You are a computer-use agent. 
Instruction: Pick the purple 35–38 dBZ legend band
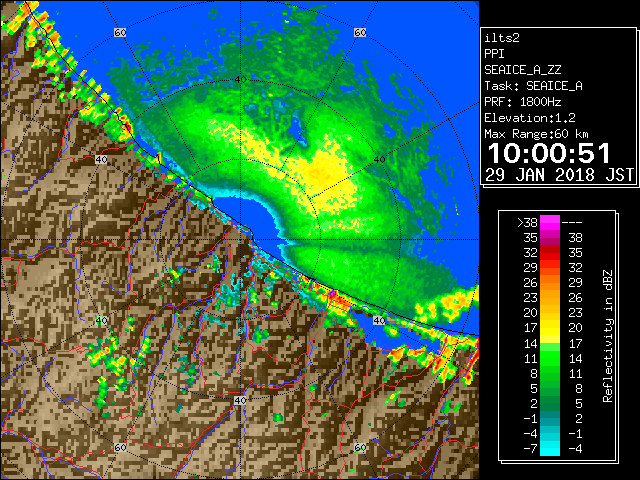pos(550,238)
